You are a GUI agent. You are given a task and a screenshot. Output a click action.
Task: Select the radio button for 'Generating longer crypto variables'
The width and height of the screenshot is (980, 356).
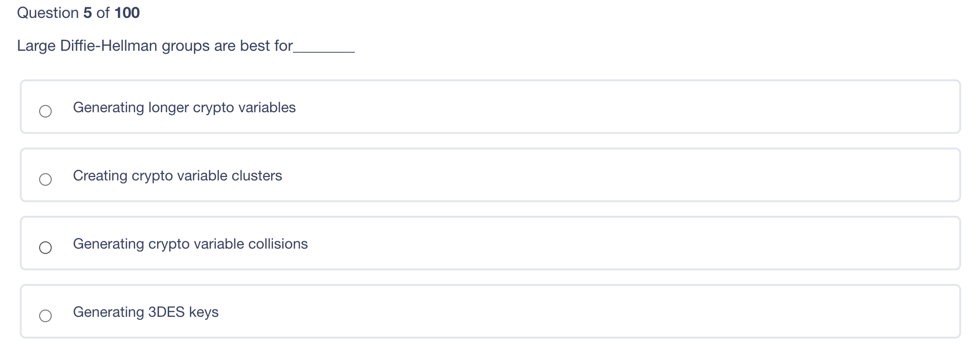click(46, 112)
